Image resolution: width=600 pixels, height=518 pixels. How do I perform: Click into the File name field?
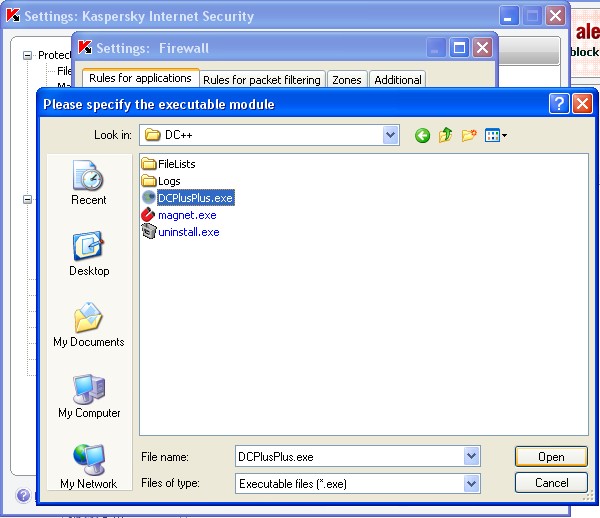click(349, 456)
